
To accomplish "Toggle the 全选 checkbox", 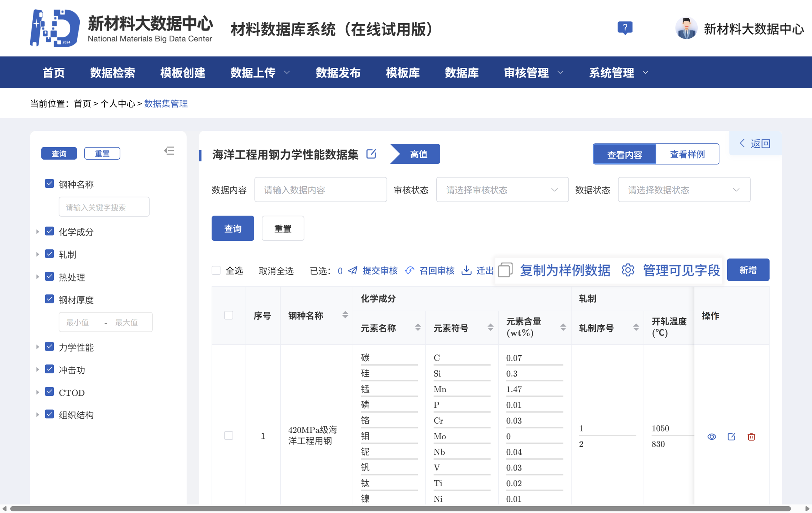I will (x=216, y=270).
